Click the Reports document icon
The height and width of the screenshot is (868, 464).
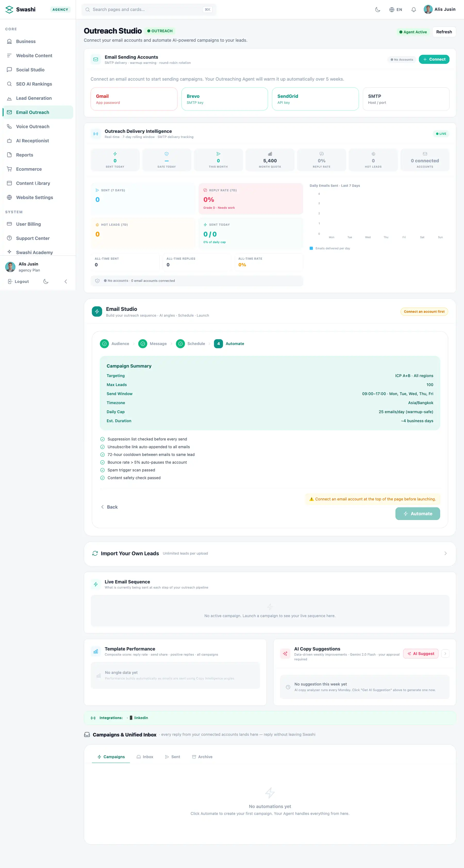10,155
